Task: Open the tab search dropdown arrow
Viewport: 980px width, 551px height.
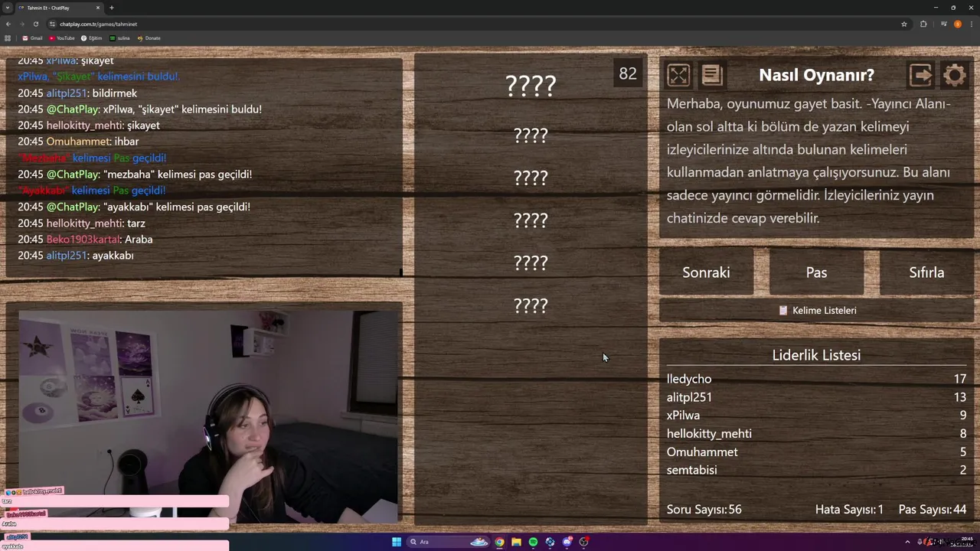Action: (x=8, y=8)
